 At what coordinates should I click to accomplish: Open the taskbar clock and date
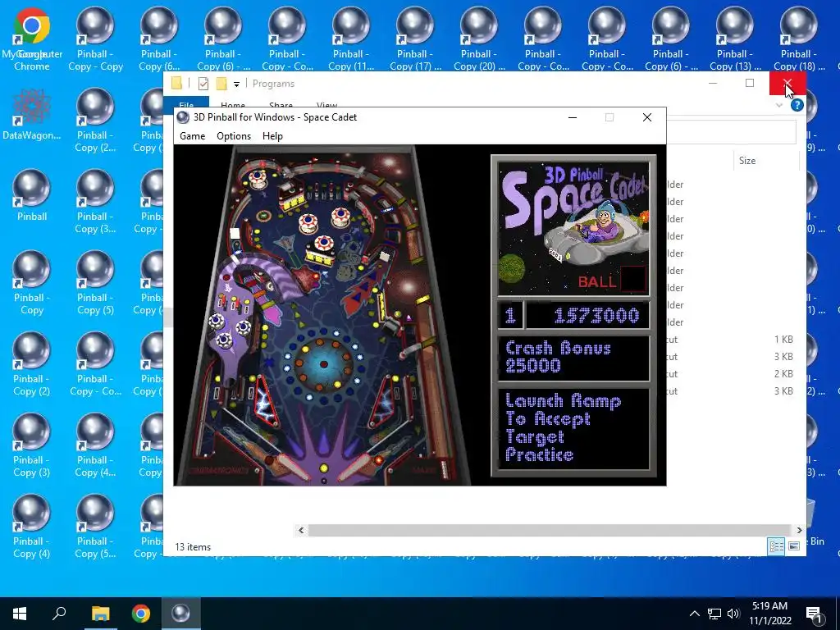[x=769, y=614]
